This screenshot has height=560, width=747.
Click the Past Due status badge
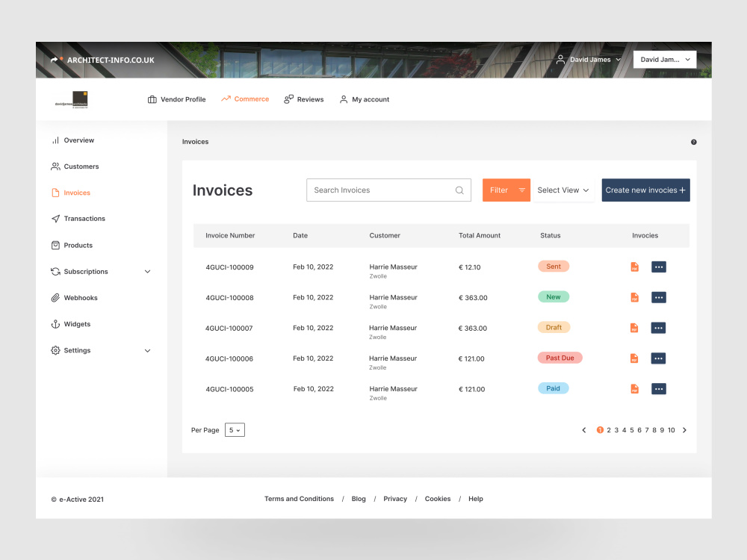coord(560,358)
